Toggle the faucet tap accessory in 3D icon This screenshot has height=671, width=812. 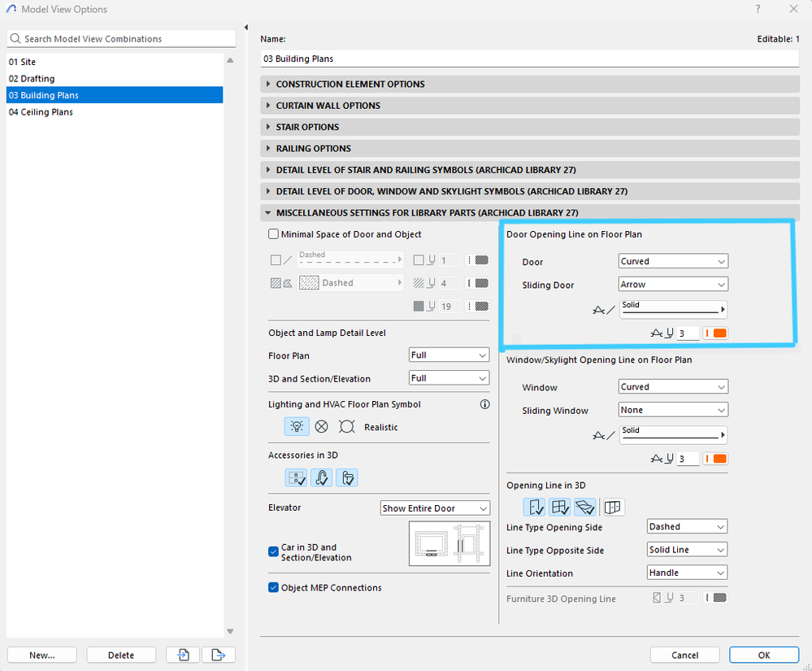[x=322, y=477]
